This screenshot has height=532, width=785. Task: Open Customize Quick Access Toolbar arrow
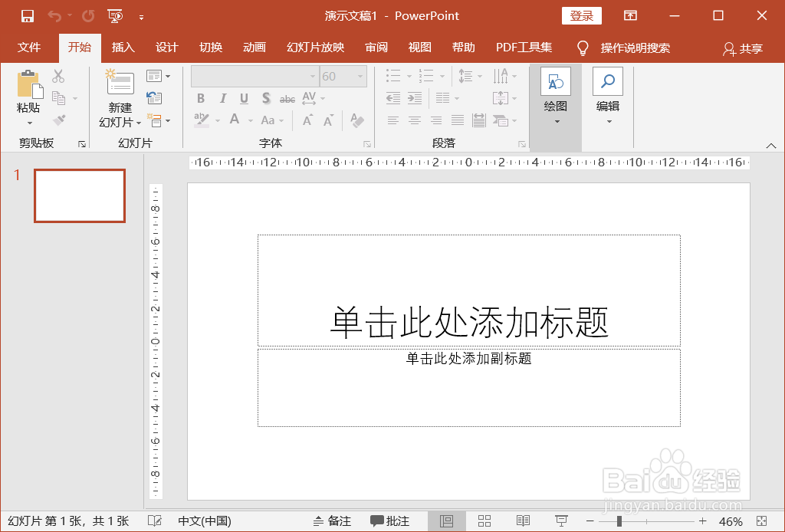point(142,17)
